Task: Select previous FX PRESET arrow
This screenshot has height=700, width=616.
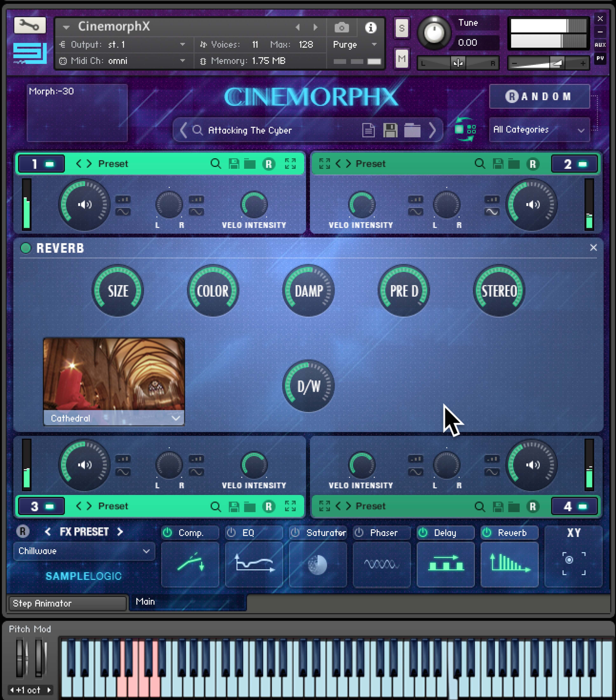Action: [48, 532]
